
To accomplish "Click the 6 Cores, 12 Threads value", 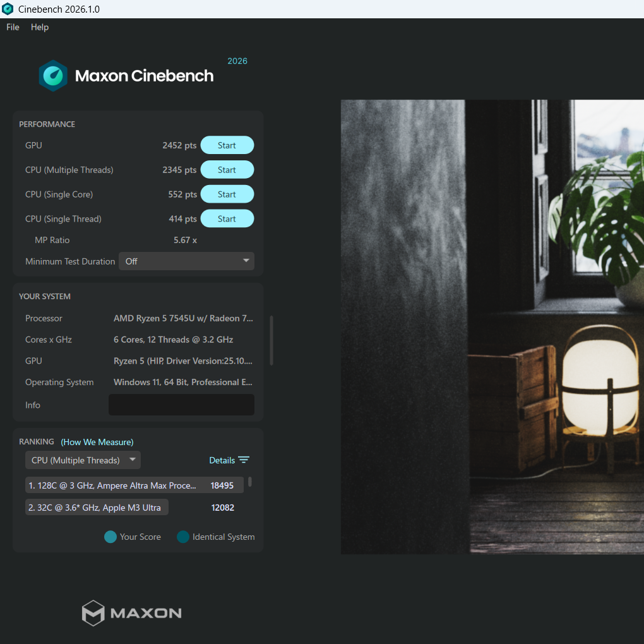I will pos(174,340).
